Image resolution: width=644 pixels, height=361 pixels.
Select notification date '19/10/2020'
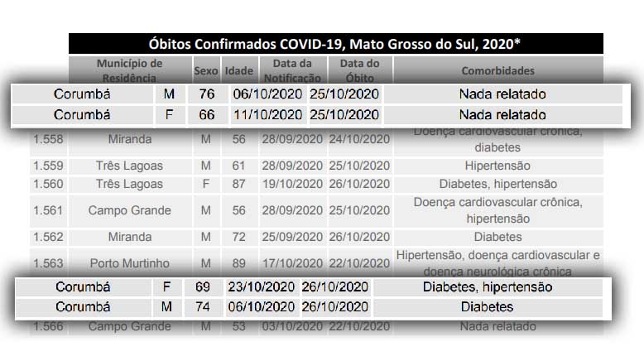[x=292, y=184]
